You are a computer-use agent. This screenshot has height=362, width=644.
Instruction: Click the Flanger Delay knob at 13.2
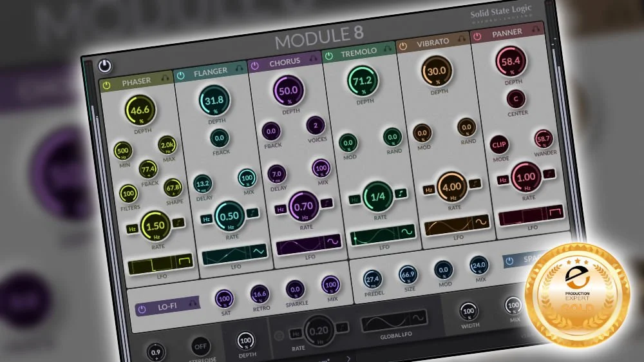(202, 184)
